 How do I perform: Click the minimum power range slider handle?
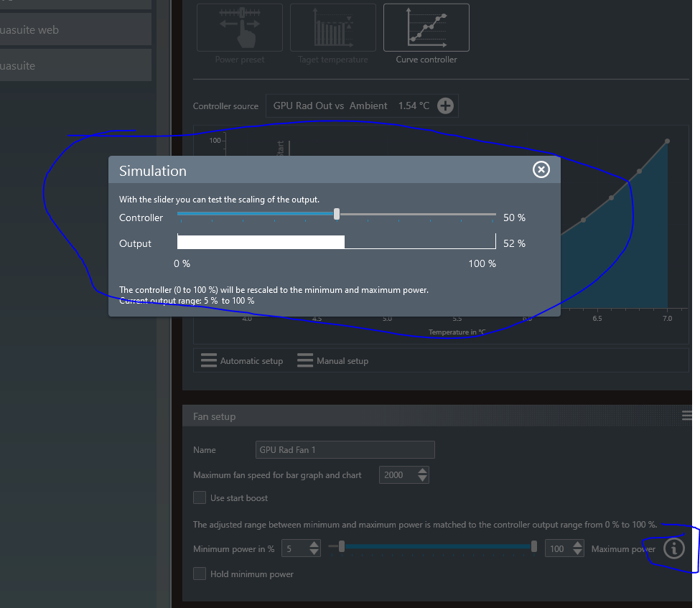342,546
